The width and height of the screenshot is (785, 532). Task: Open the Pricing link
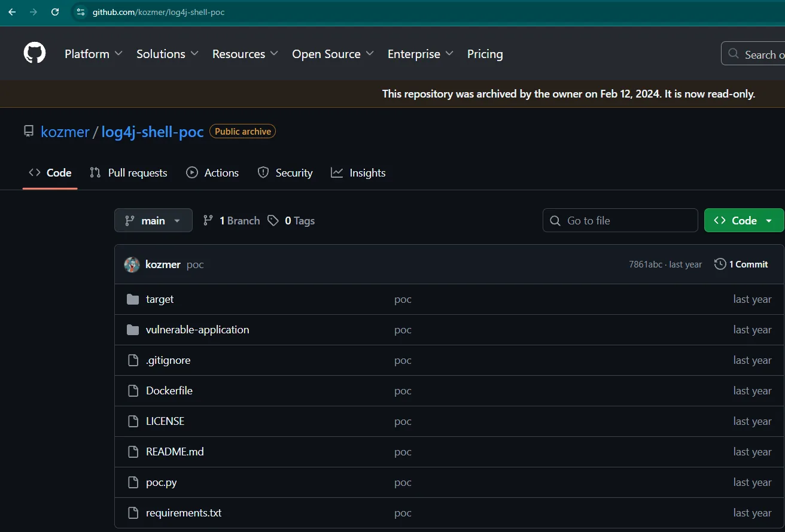tap(485, 54)
